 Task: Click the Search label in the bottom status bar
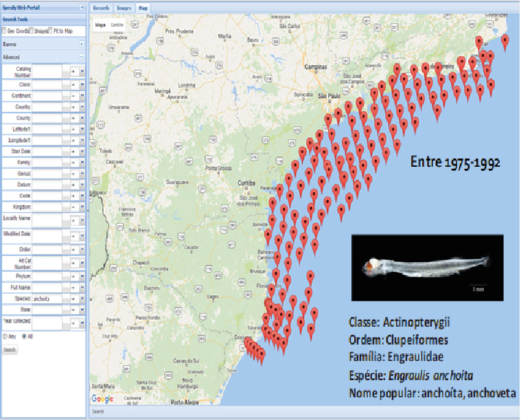[x=98, y=411]
